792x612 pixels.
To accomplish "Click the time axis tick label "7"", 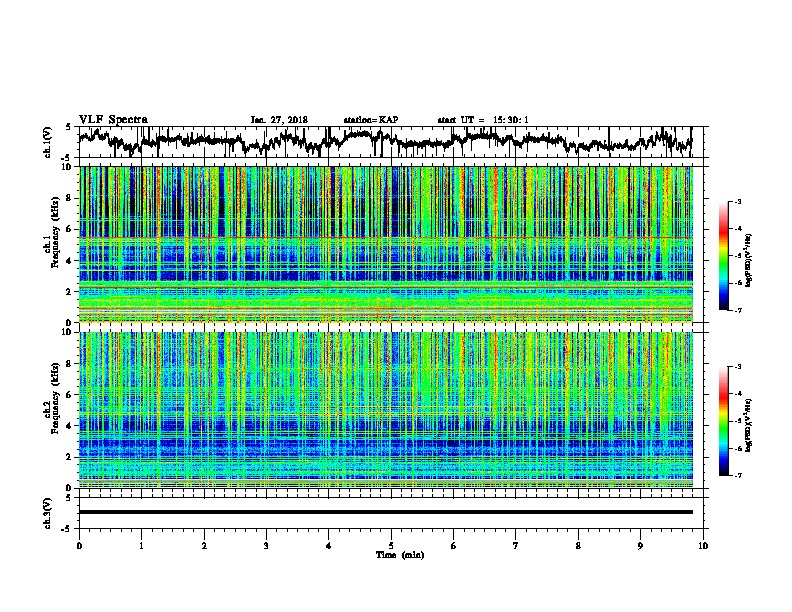I will [516, 545].
